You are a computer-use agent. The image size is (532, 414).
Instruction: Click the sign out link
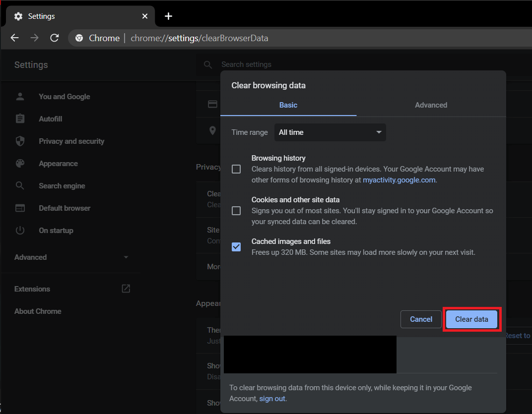[x=272, y=399]
